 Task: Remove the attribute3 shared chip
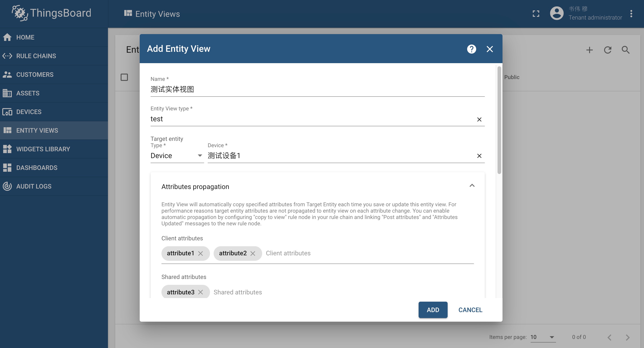click(x=200, y=292)
